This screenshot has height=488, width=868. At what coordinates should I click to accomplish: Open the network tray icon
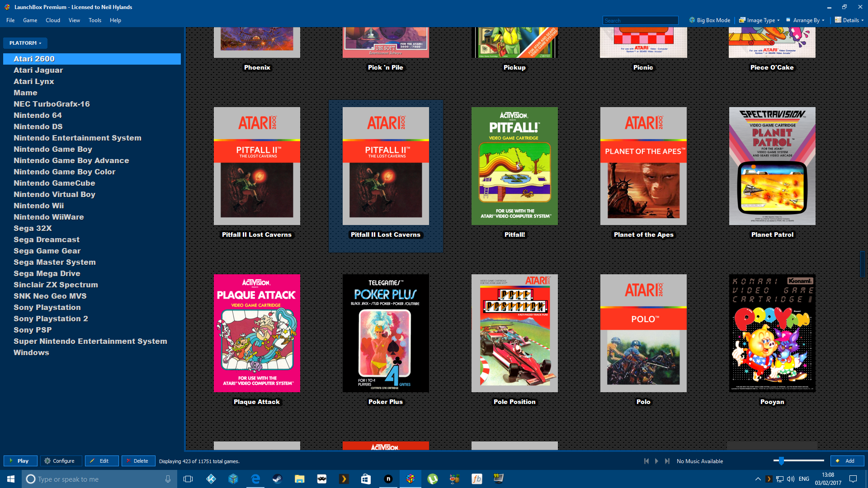coord(780,479)
